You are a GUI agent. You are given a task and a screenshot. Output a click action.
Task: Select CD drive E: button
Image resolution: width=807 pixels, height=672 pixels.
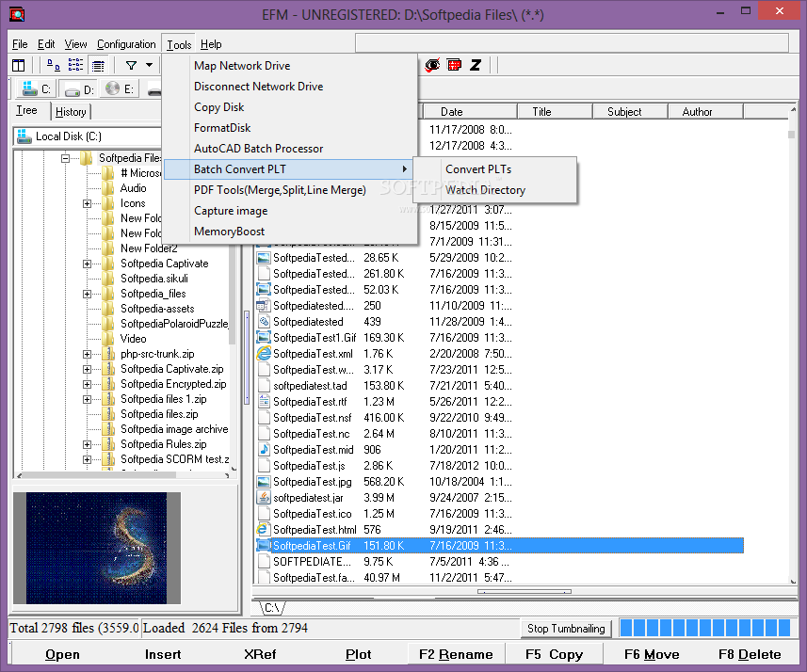(120, 89)
